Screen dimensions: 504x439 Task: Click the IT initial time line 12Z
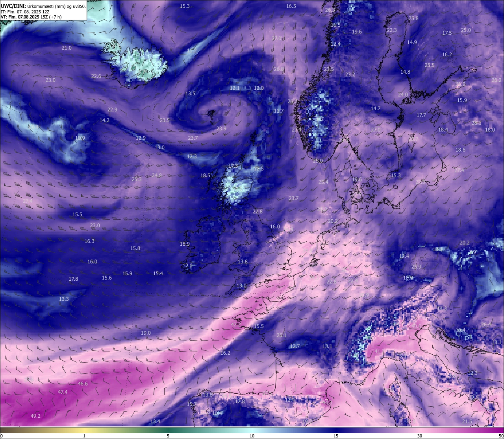tap(25, 12)
